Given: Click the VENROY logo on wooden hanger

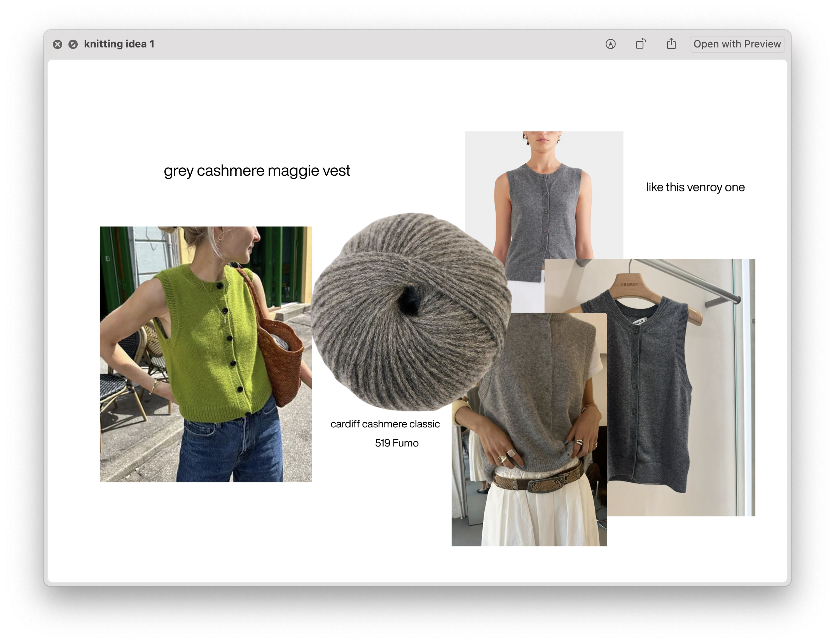Looking at the screenshot, I should (629, 285).
